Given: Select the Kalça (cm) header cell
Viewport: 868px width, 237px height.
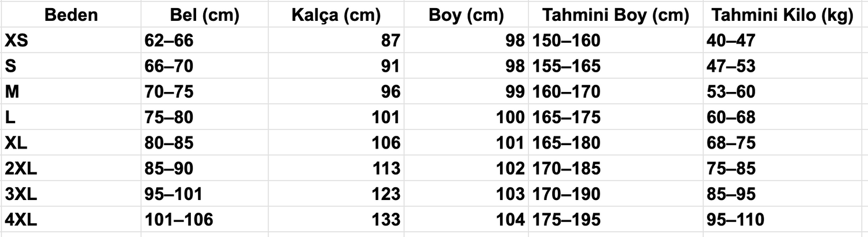Looking at the screenshot, I should (336, 16).
